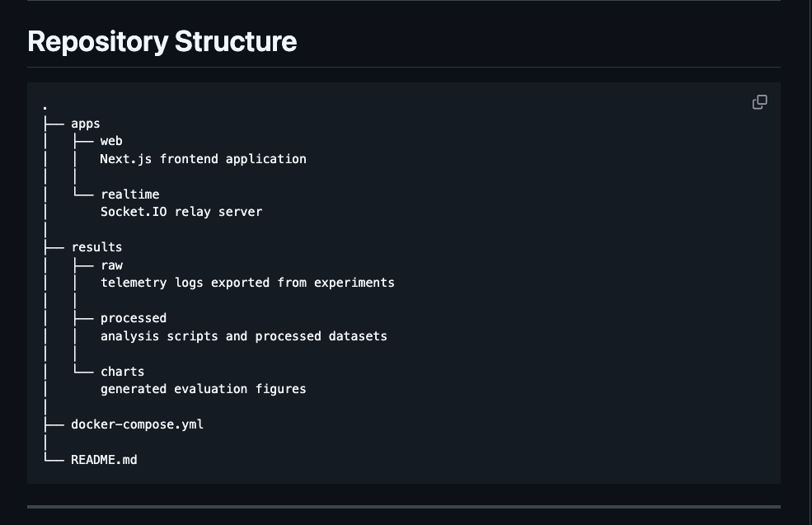Click the Next.js frontend application description
Screen dimensions: 812x525
click(x=203, y=159)
